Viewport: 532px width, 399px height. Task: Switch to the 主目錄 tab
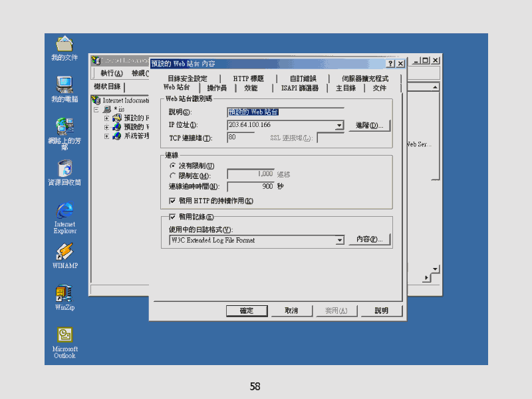click(345, 88)
